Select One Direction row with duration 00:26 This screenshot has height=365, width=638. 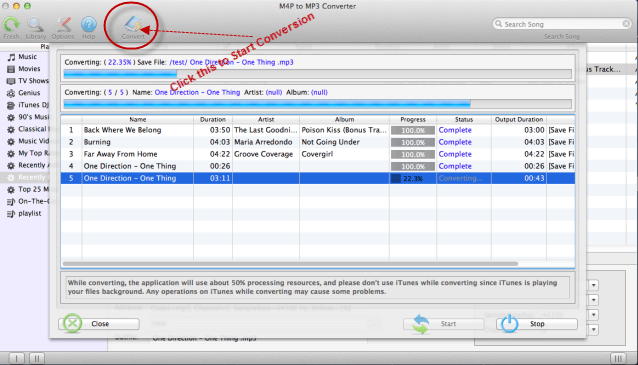click(318, 166)
